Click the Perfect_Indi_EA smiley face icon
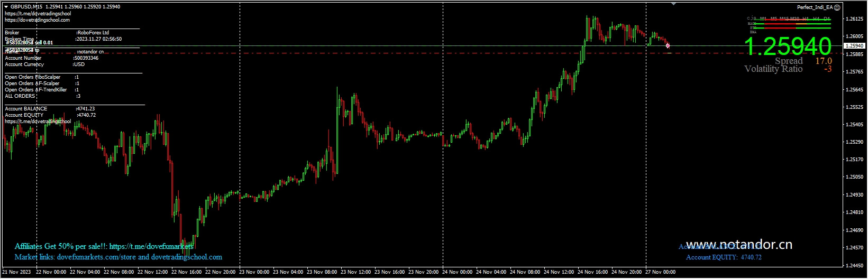The height and width of the screenshot is (279, 868). coord(837,7)
